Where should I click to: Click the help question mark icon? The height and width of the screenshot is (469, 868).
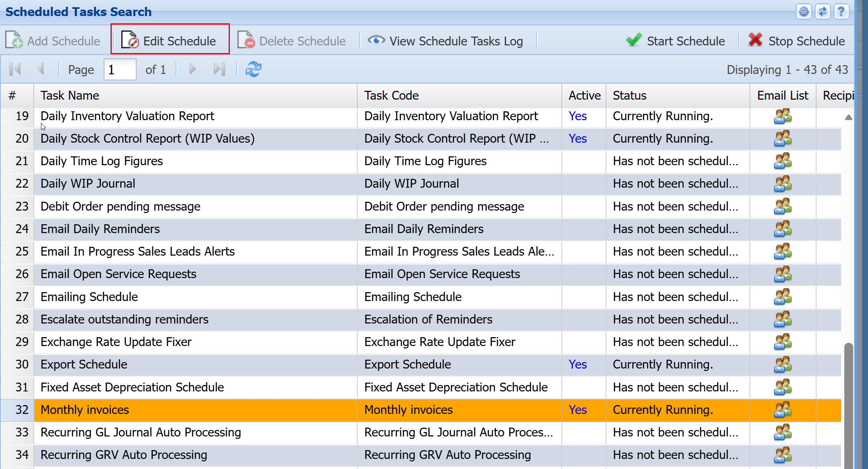pos(841,12)
